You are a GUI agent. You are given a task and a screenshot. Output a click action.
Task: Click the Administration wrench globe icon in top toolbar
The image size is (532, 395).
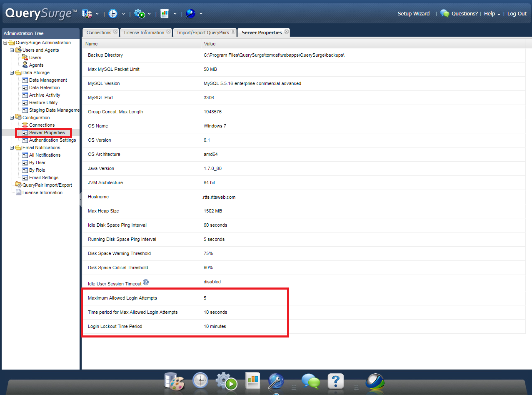tap(190, 14)
